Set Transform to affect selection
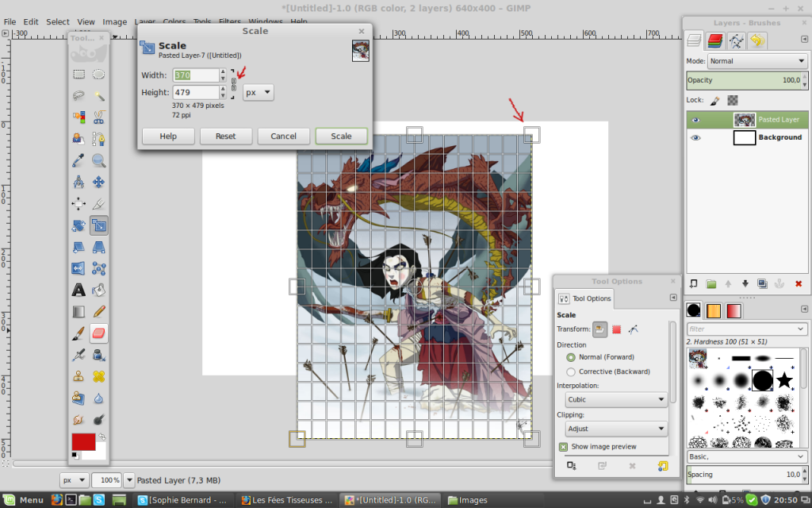The image size is (812, 508). tap(617, 329)
